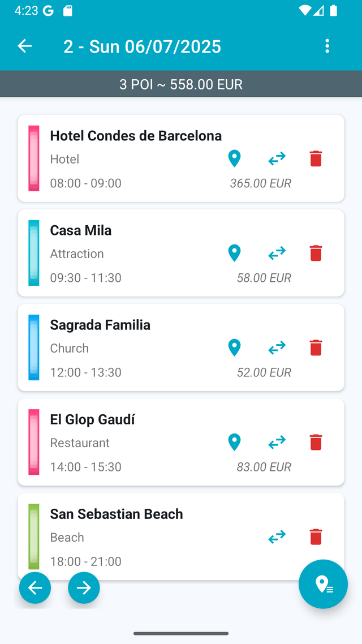Delete the El Glop Gaudí restaurant entry
This screenshot has height=644, width=362.
(316, 442)
